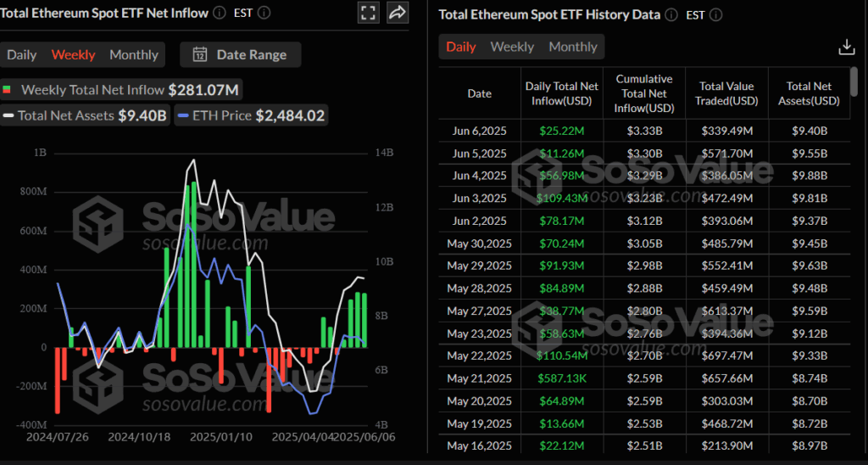
Task: Click info icon next to chart EST
Action: pyautogui.click(x=264, y=13)
